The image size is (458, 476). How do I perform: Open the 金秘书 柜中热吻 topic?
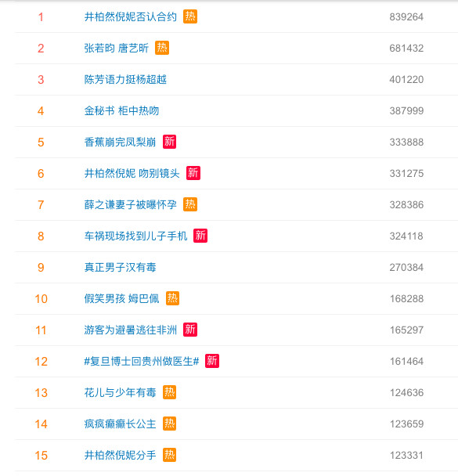[x=121, y=111]
